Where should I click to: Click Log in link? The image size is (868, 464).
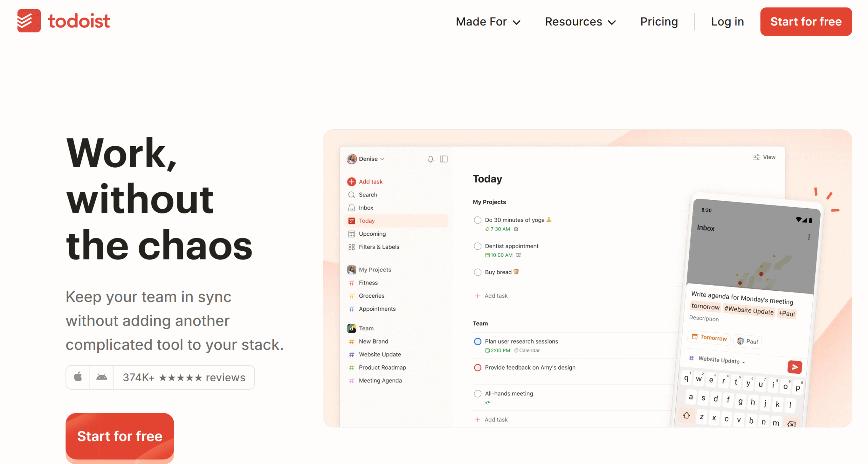[727, 22]
